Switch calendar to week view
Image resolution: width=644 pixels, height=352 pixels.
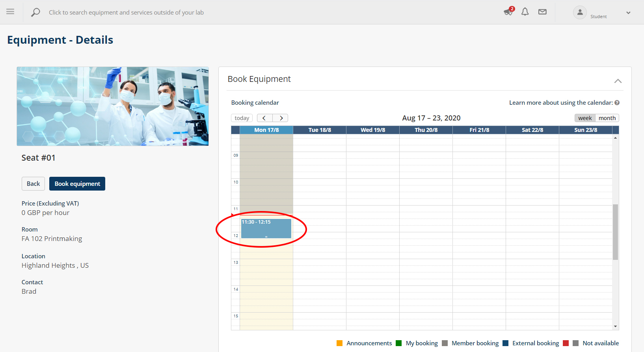pos(585,118)
